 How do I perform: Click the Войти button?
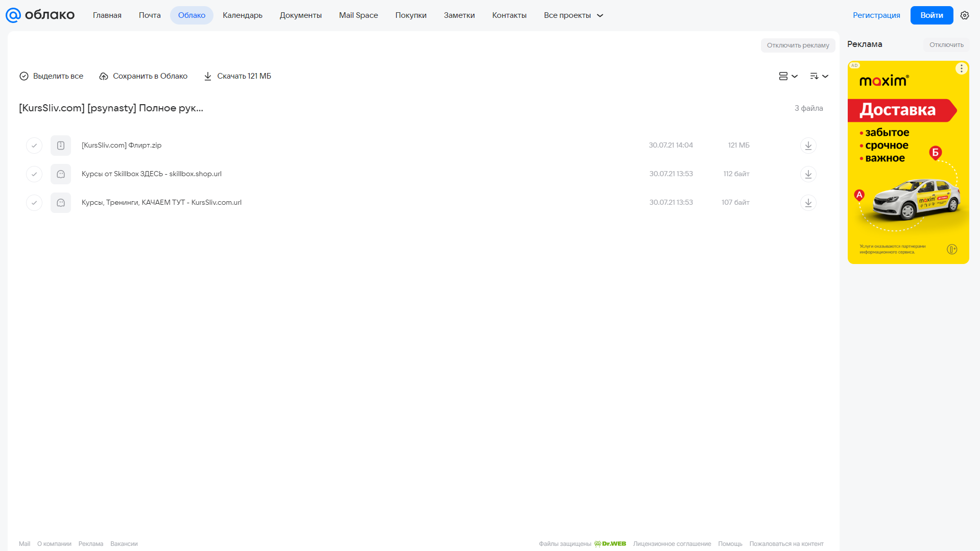pos(931,15)
